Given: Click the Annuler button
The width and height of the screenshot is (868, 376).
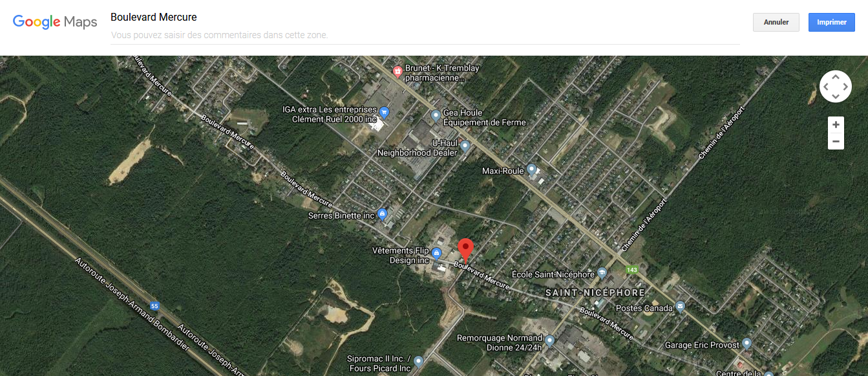Looking at the screenshot, I should click(776, 22).
